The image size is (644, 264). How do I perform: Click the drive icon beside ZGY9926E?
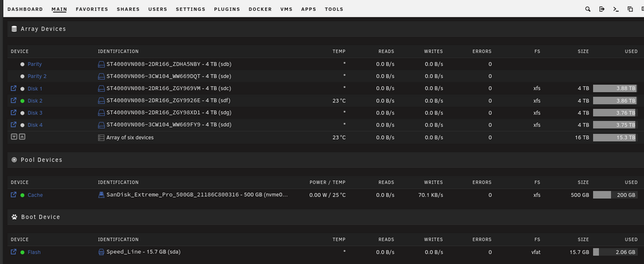coord(101,100)
